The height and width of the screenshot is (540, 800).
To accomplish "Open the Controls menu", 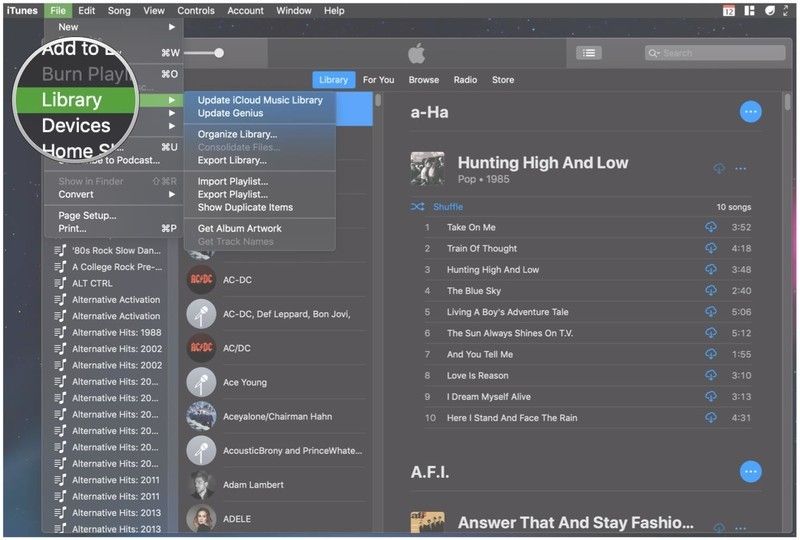I will point(196,10).
